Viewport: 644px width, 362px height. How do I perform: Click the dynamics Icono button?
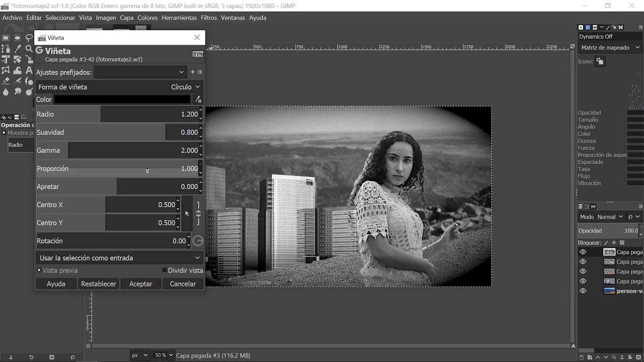pyautogui.click(x=600, y=61)
